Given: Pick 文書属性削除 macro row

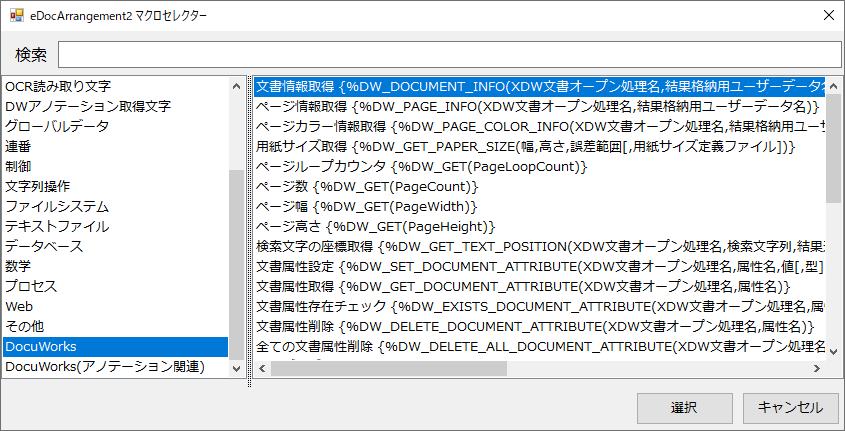Looking at the screenshot, I should coord(539,326).
